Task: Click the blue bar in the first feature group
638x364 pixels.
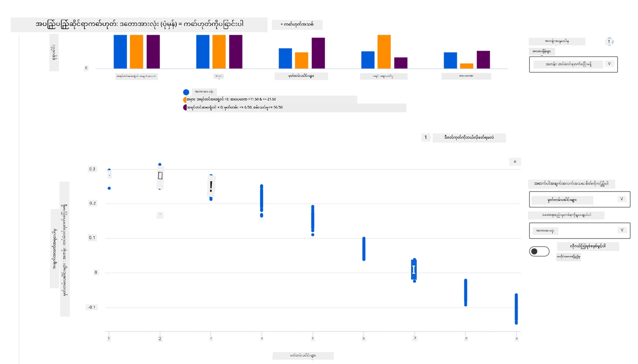Action: tap(120, 52)
